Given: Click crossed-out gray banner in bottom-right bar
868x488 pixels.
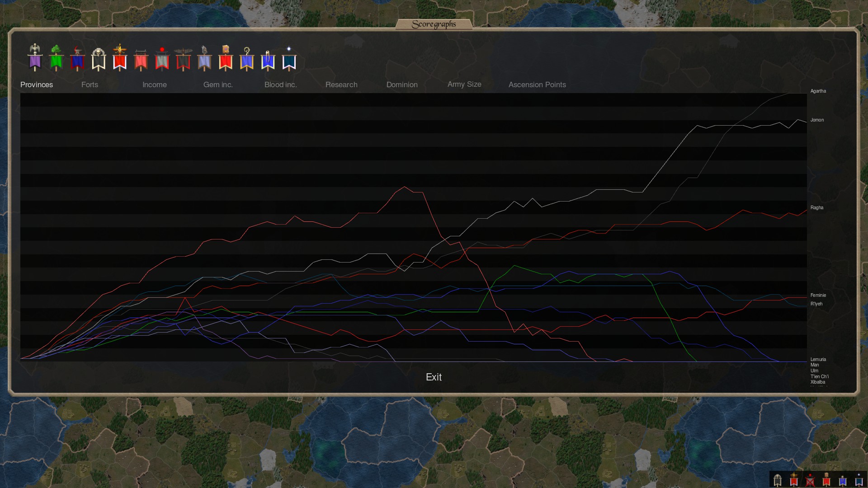Looking at the screenshot, I should [810, 479].
